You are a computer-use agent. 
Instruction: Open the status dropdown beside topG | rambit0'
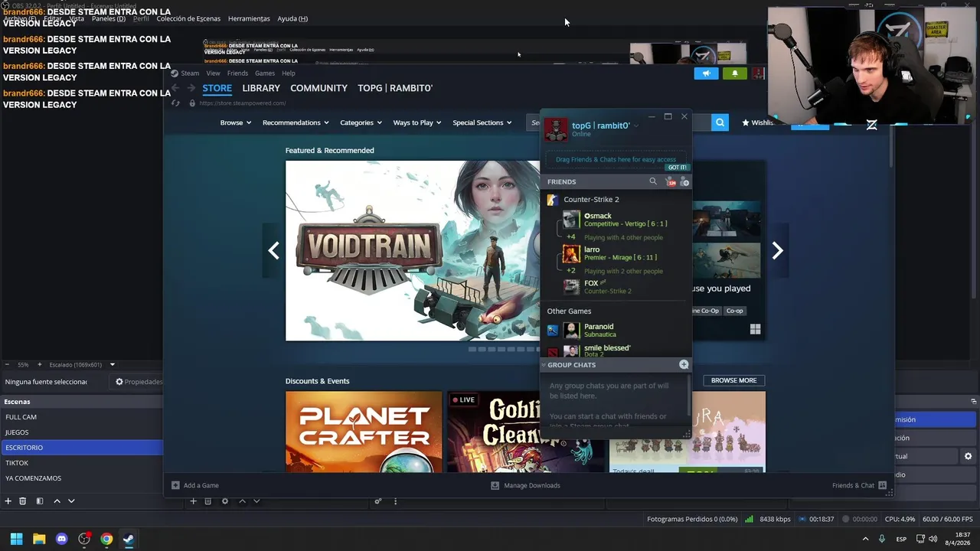(x=635, y=126)
